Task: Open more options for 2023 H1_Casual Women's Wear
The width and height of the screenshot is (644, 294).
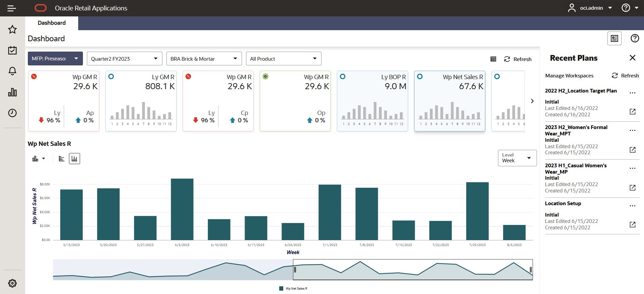Action: pyautogui.click(x=633, y=168)
